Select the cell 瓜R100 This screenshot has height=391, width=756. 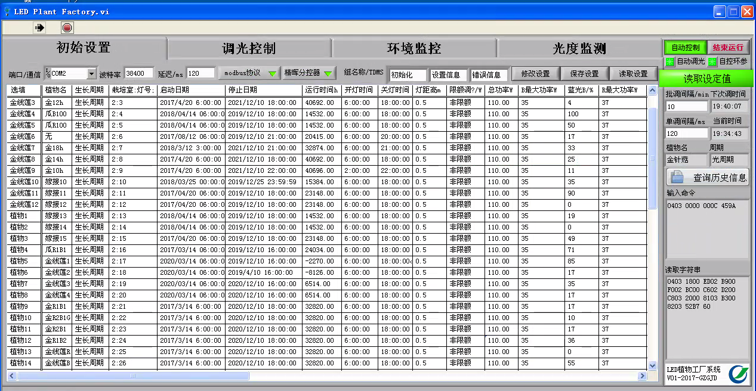(x=57, y=125)
